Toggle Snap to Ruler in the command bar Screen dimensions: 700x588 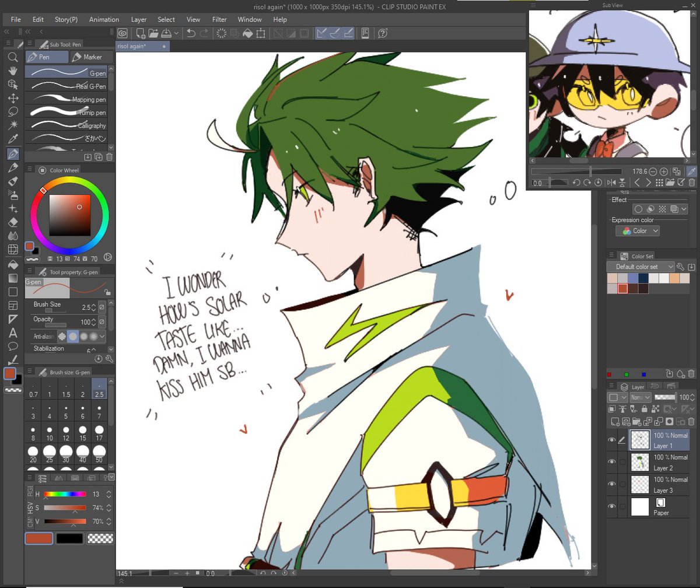[323, 33]
